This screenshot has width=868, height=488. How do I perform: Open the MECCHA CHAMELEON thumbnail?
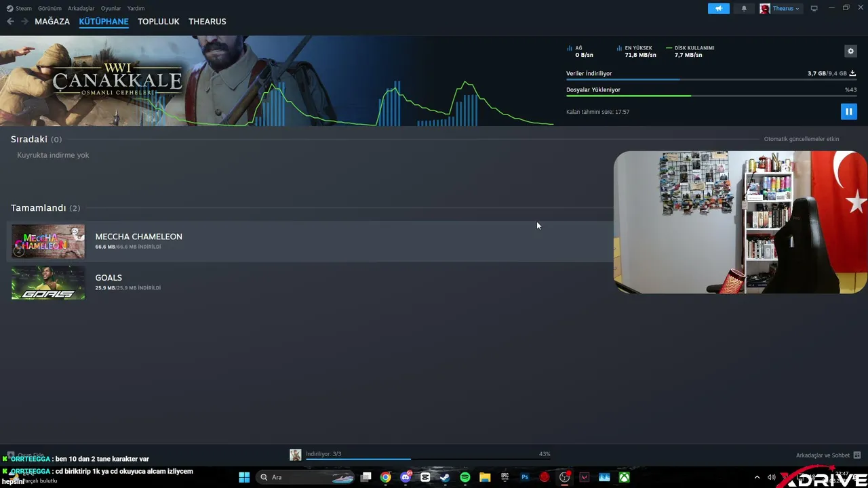(48, 241)
